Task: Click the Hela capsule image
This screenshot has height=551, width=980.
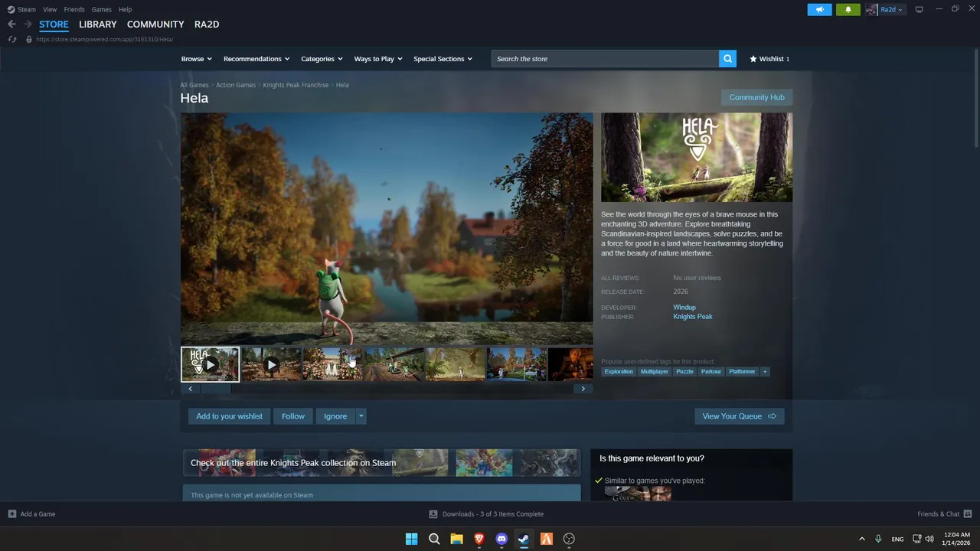Action: [x=697, y=158]
